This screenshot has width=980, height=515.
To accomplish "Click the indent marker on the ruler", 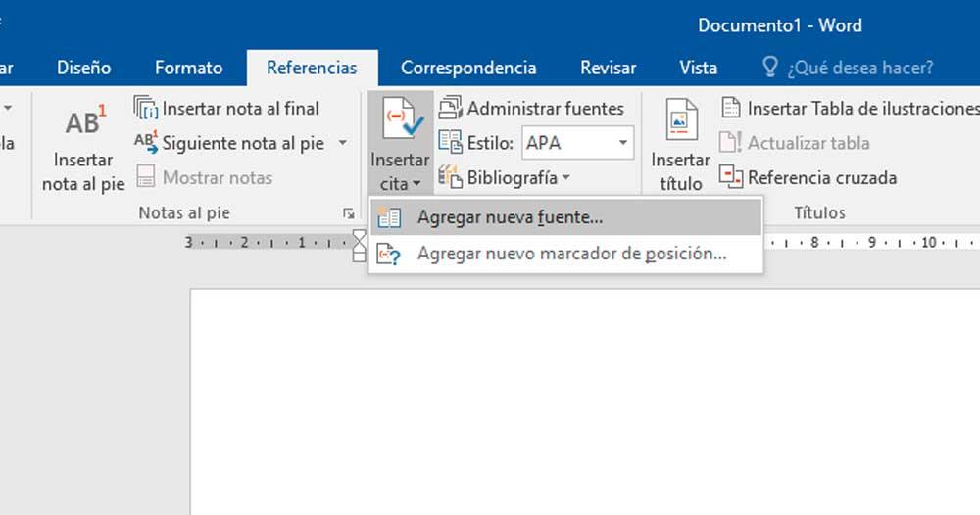I will coord(360,246).
